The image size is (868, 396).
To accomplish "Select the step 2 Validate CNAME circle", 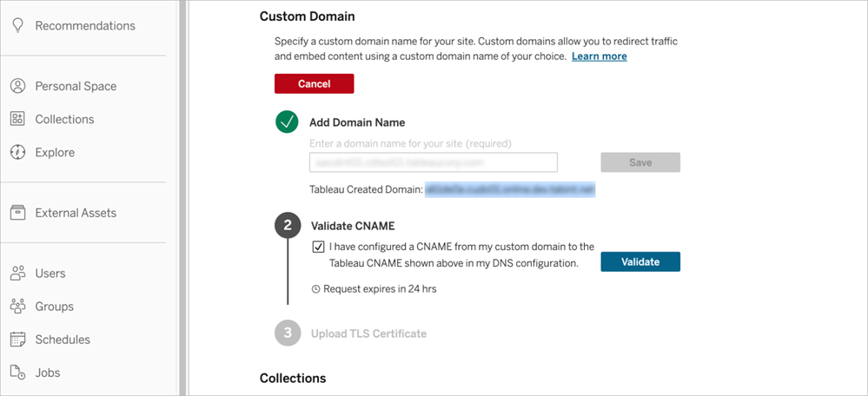I will [x=288, y=226].
